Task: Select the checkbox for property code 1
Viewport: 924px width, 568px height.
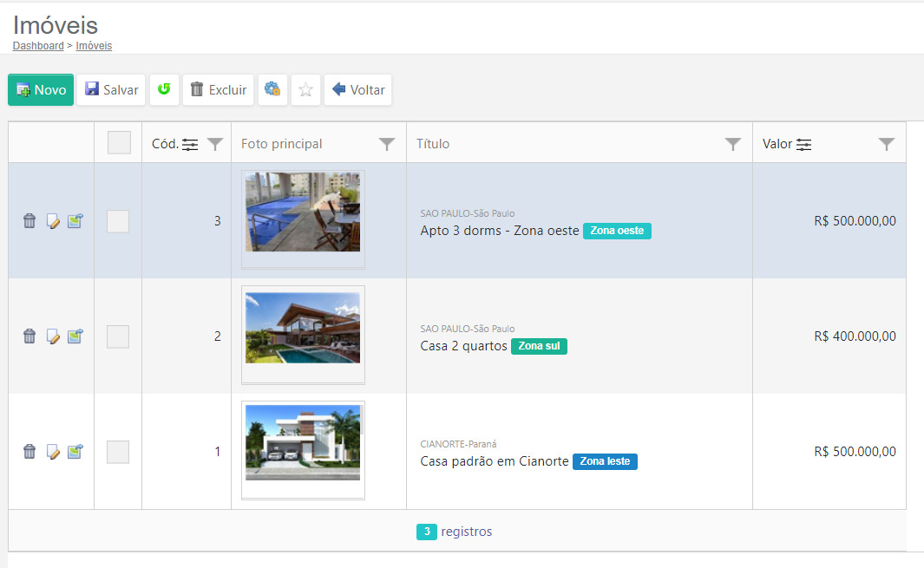Action: click(118, 452)
